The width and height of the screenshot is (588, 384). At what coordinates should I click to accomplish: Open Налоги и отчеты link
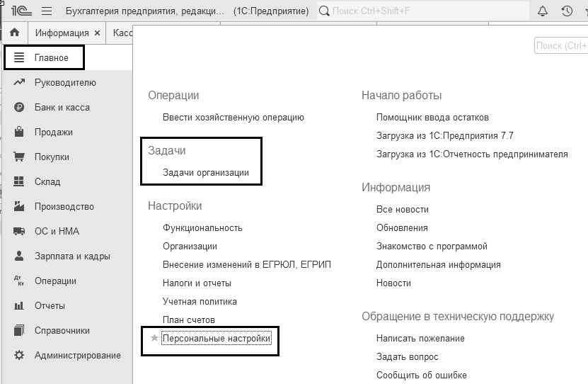[x=197, y=283]
